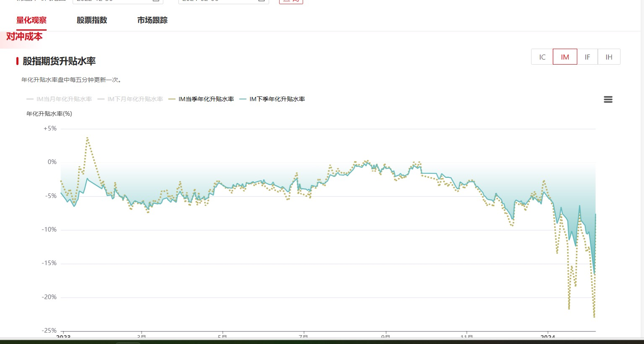Toggle the IM下月年化升贴水率 legend series

(130, 99)
